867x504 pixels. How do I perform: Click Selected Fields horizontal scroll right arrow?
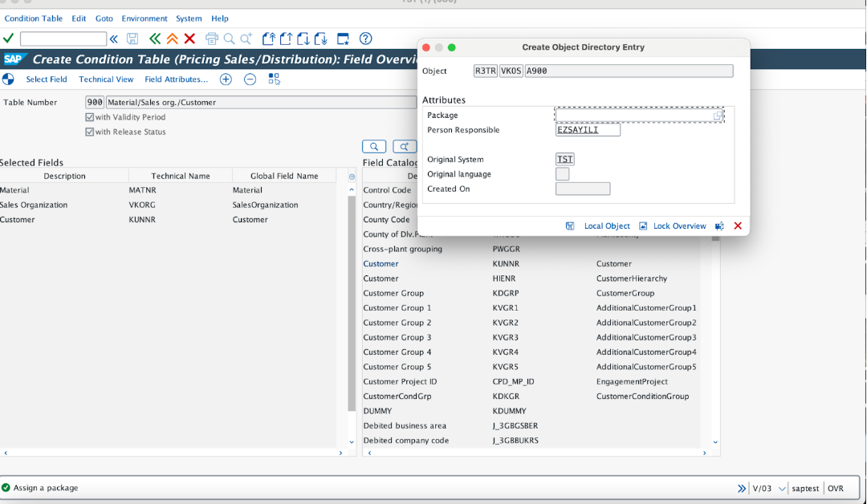click(340, 453)
